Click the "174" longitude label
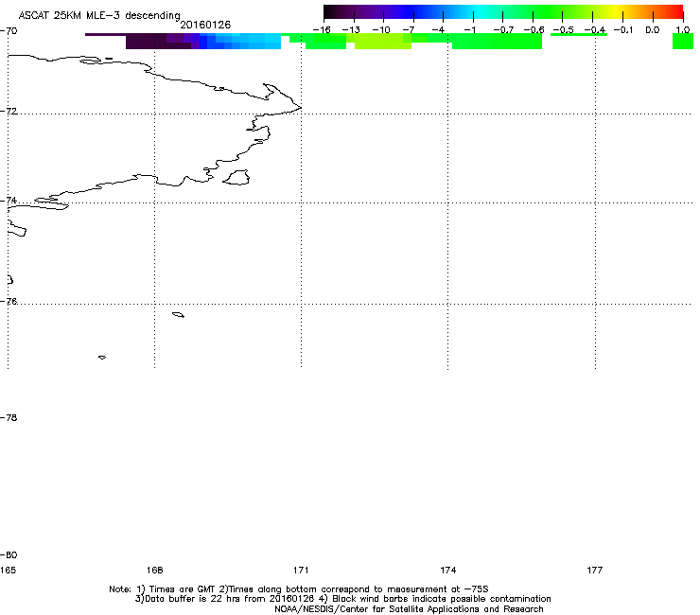Image resolution: width=700 pixels, height=615 pixels. click(x=447, y=570)
